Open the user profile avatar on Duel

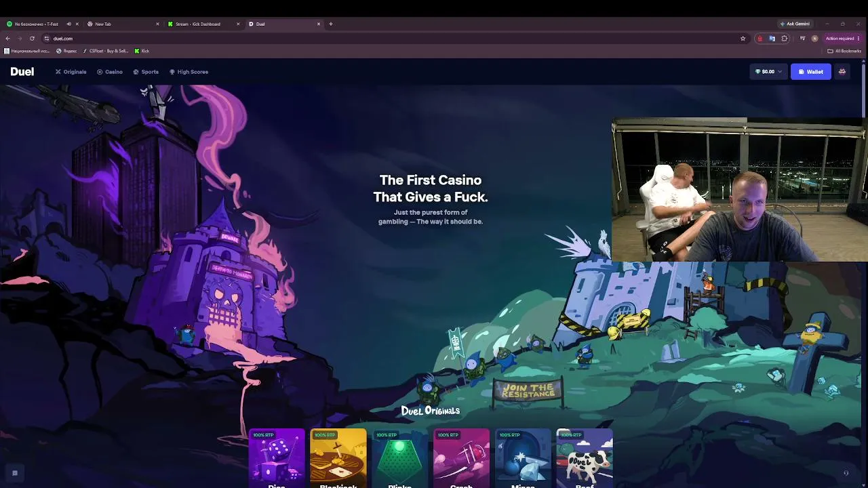tap(842, 71)
